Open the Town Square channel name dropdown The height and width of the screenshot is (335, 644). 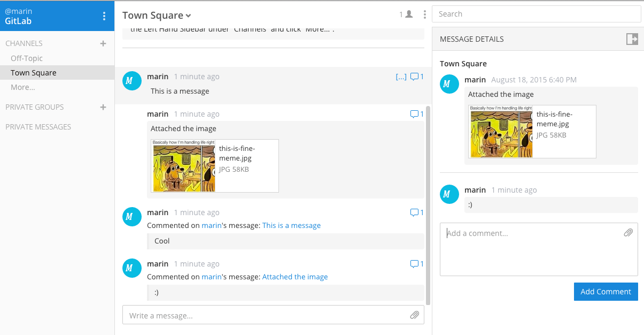point(156,15)
